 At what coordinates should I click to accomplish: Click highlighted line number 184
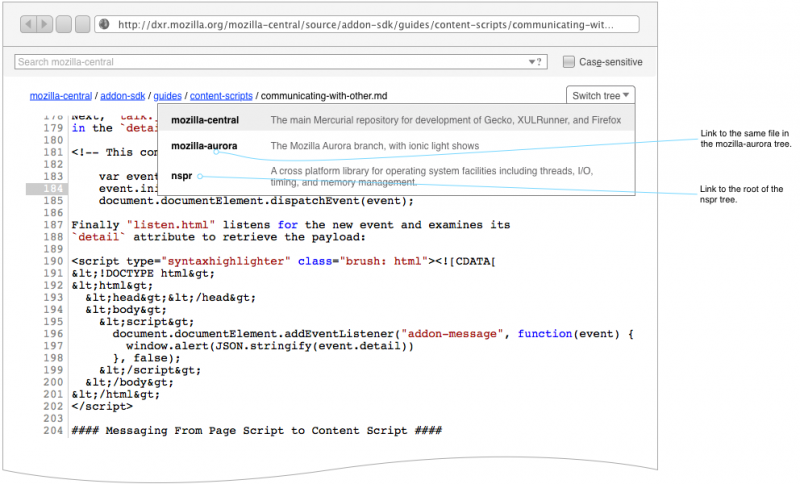pyautogui.click(x=53, y=189)
